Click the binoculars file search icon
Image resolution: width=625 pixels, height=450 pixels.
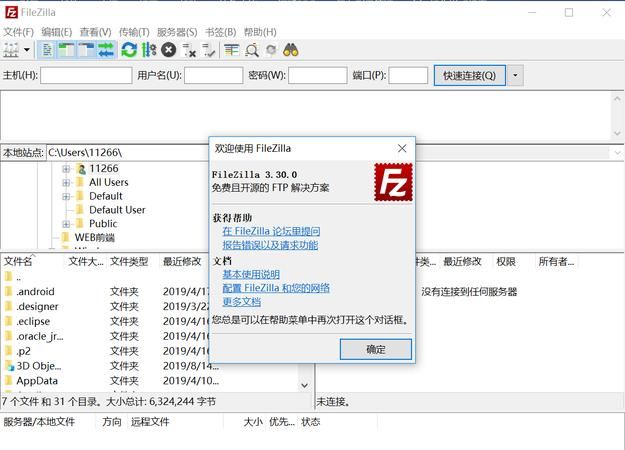291,50
